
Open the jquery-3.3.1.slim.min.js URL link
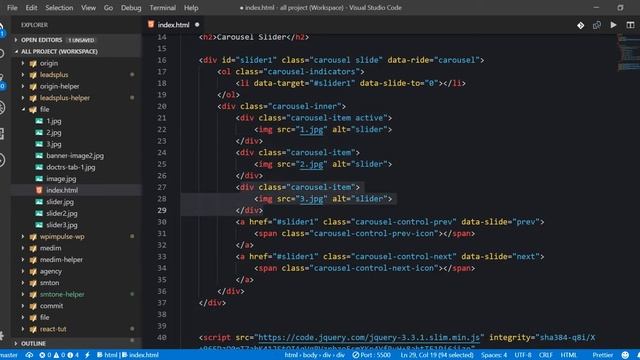[x=369, y=338]
